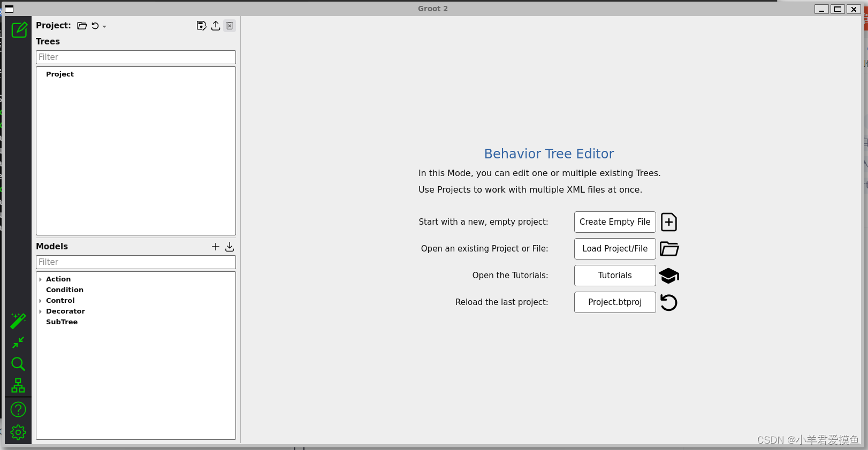Close the project with the X icon
This screenshot has height=450, width=868.
coord(230,26)
